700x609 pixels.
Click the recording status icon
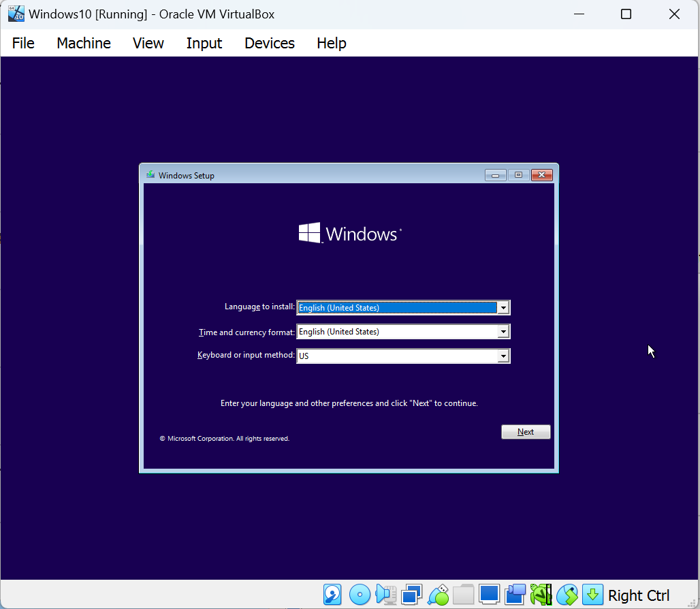click(x=515, y=595)
